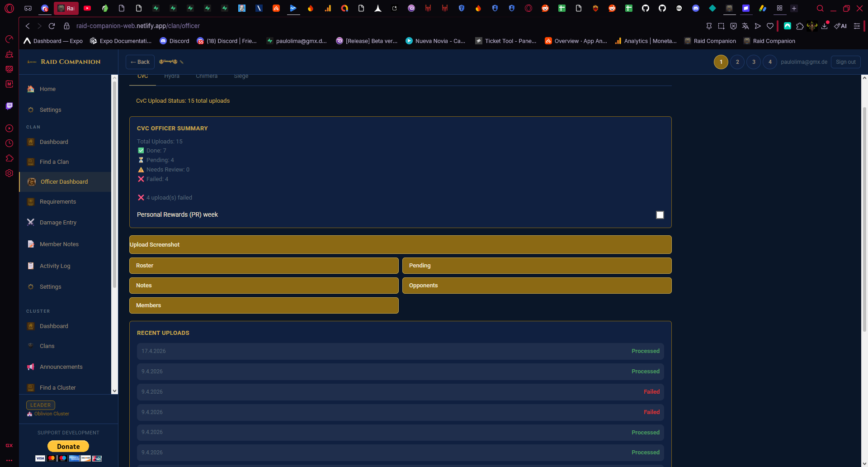Viewport: 868px width, 467px height.
Task: Click the pencil edit icon beside clan name
Action: click(182, 62)
